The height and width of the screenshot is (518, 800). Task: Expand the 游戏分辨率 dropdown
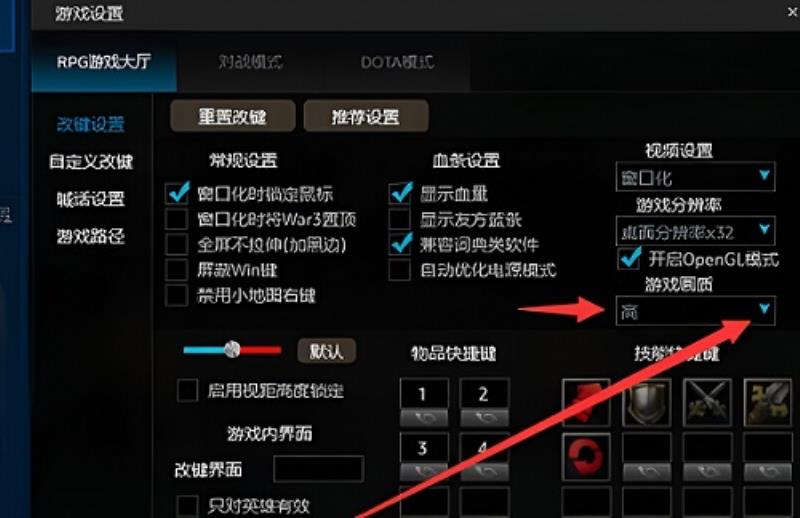695,231
